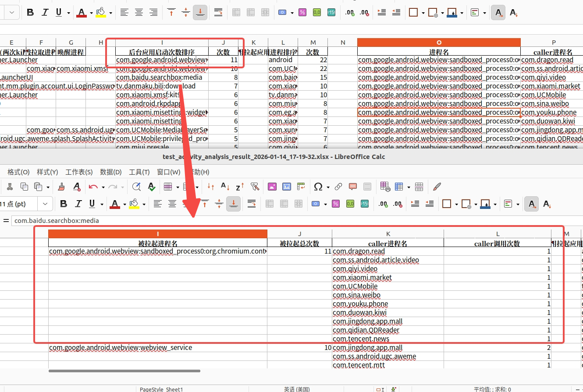
Task: Click the Sort Ascending icon in front window
Action: click(225, 187)
